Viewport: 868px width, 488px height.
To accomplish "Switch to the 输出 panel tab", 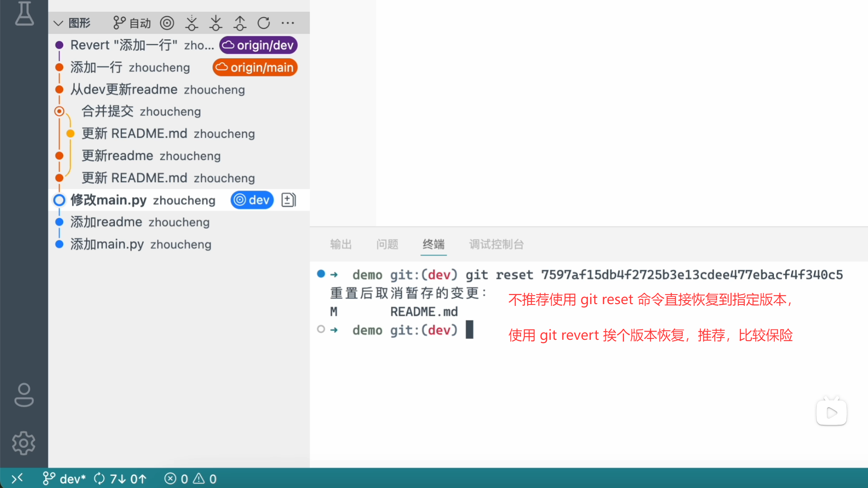I will point(340,244).
